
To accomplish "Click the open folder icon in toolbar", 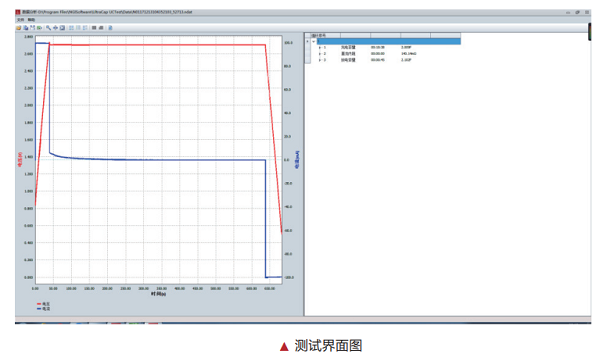I will [18, 28].
